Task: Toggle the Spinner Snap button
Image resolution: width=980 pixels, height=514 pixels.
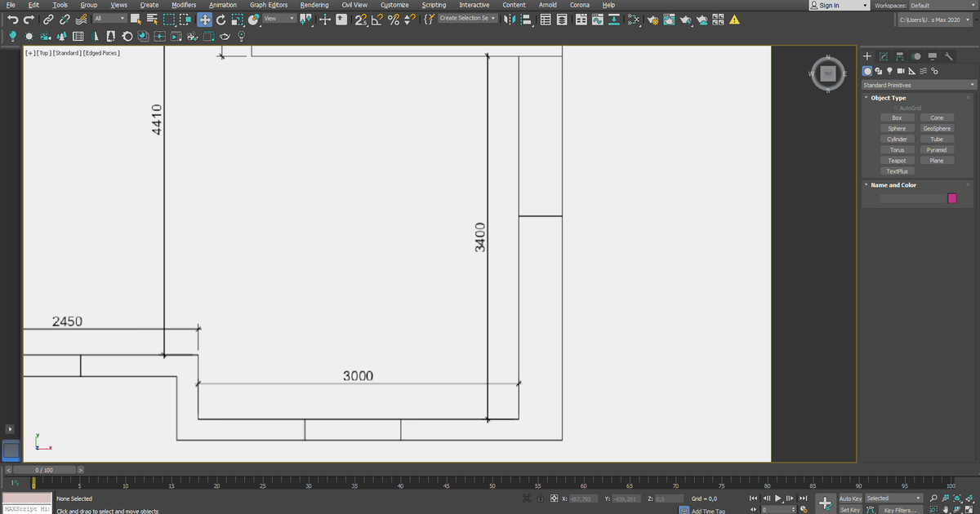Action: click(x=409, y=20)
